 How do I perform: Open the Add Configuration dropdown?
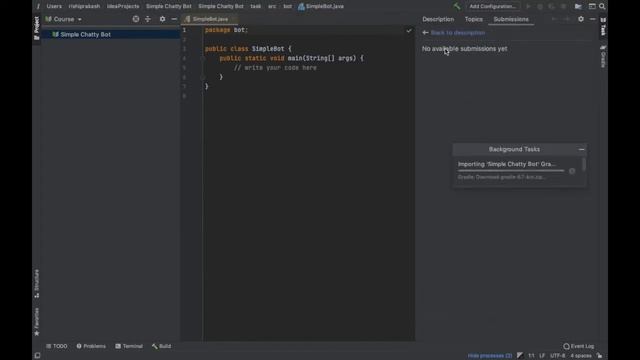pos(493,6)
